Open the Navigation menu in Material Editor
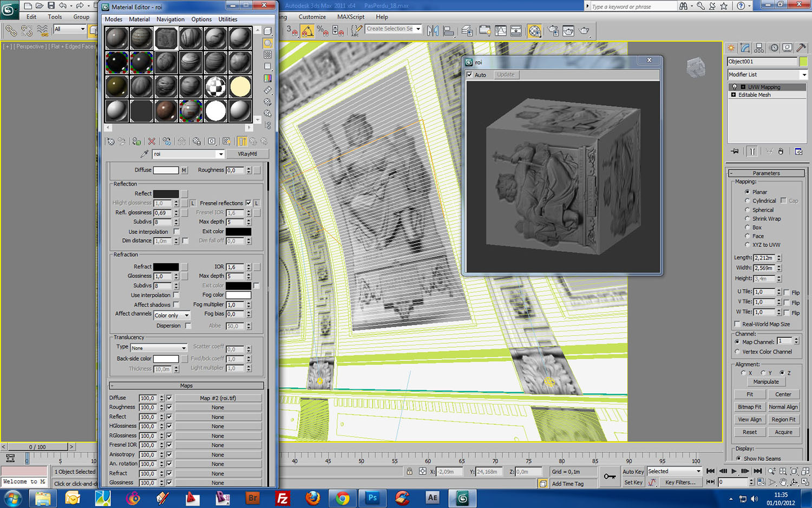 pyautogui.click(x=171, y=19)
